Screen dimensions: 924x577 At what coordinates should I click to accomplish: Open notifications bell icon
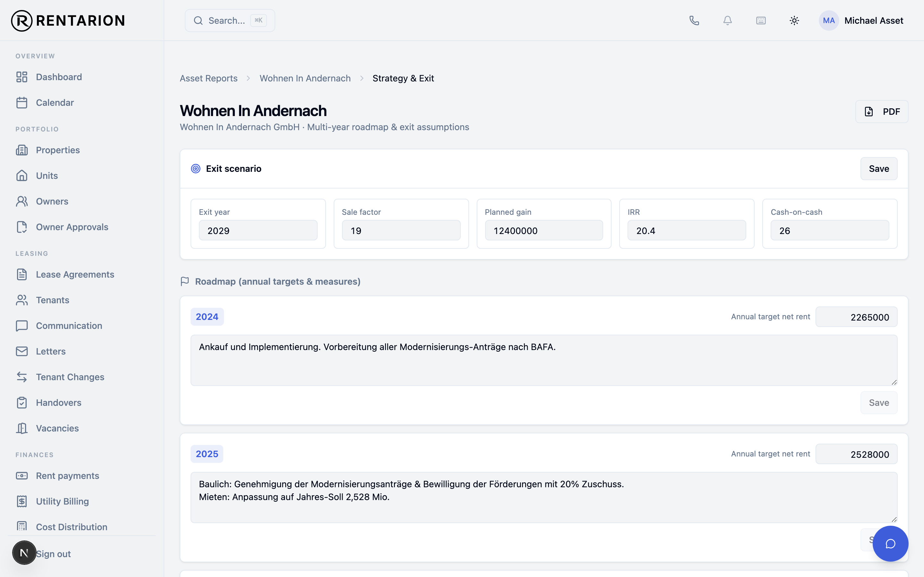tap(727, 21)
